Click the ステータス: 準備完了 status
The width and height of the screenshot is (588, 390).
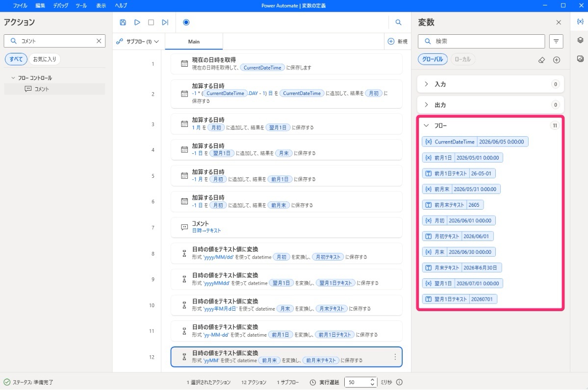pyautogui.click(x=28, y=382)
